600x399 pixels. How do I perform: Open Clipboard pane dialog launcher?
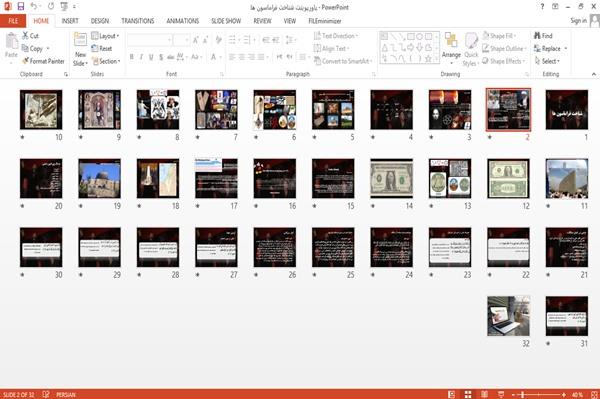coord(66,75)
